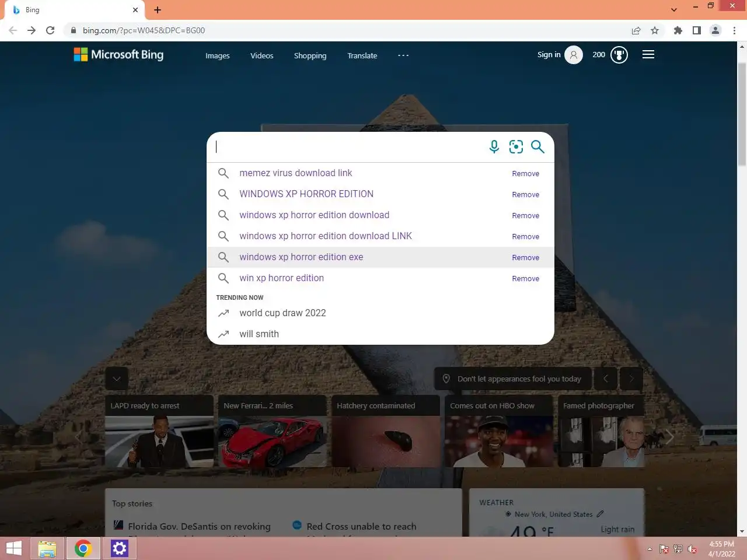Open Settings gear in taskbar
This screenshot has width=747, height=560.
tap(119, 548)
